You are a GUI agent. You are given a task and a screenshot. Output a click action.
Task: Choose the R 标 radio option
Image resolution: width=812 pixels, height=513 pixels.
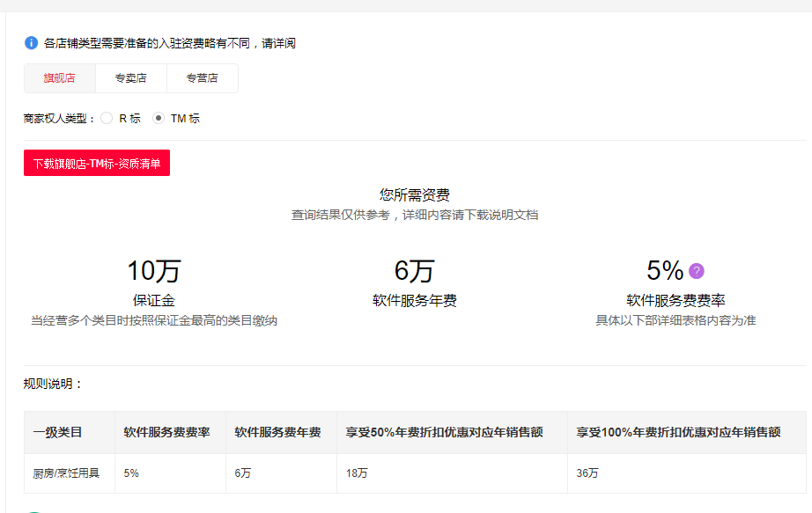click(107, 119)
